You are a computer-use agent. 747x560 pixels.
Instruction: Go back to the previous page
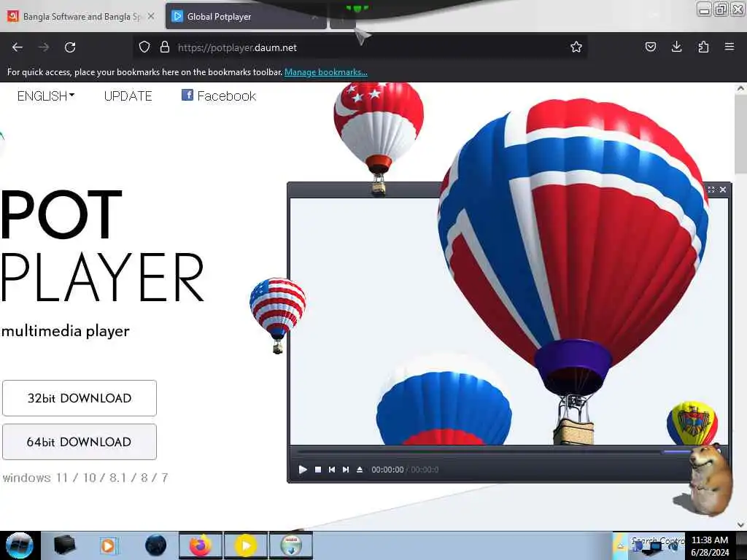pos(18,47)
